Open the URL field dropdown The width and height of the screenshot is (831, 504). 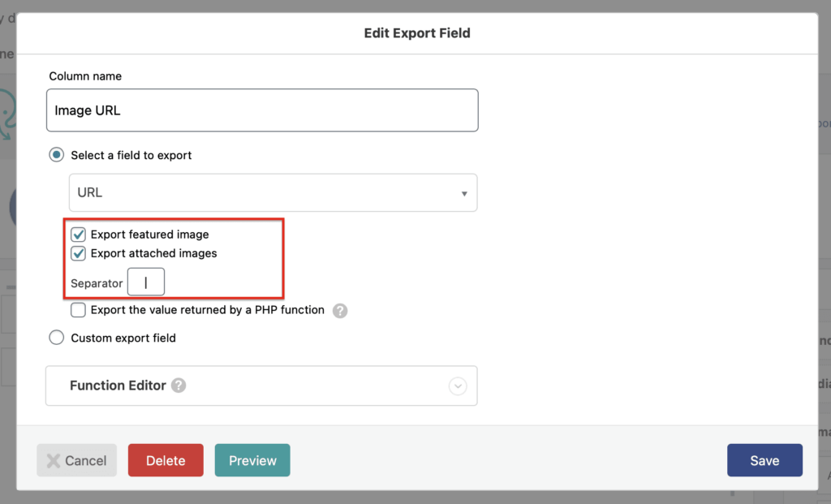pyautogui.click(x=272, y=192)
